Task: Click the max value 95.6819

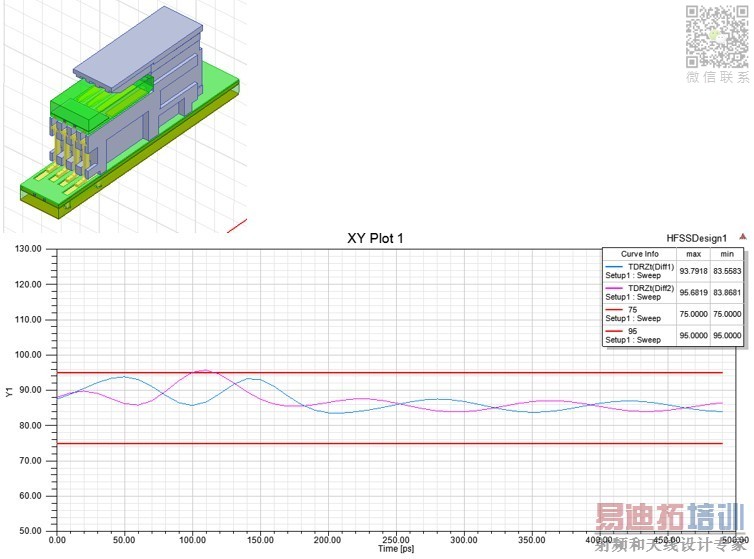Action: pyautogui.click(x=693, y=292)
